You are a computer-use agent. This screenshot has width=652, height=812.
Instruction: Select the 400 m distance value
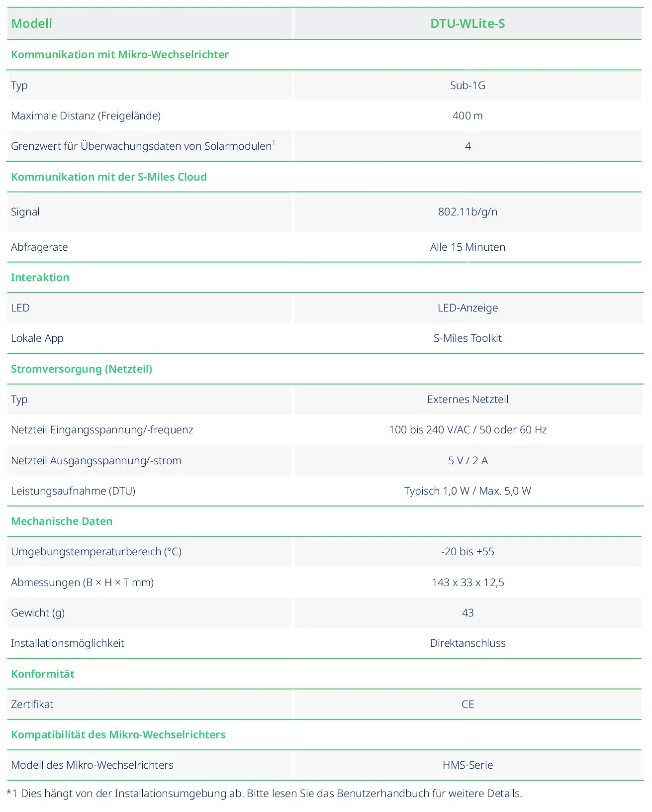[x=467, y=115]
